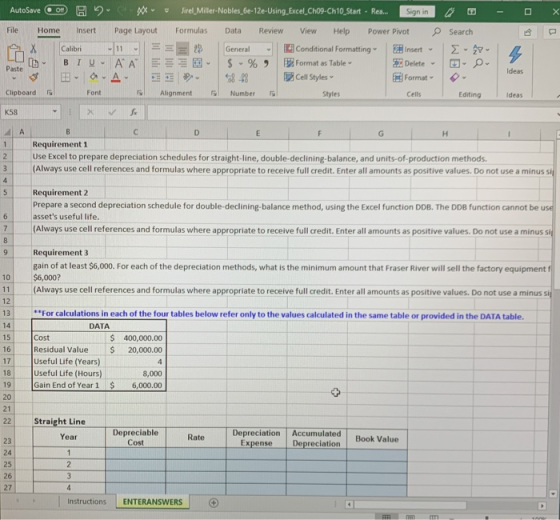Viewport: 560px width, 520px height.
Task: Click the Save icon in title bar
Action: pos(81,11)
